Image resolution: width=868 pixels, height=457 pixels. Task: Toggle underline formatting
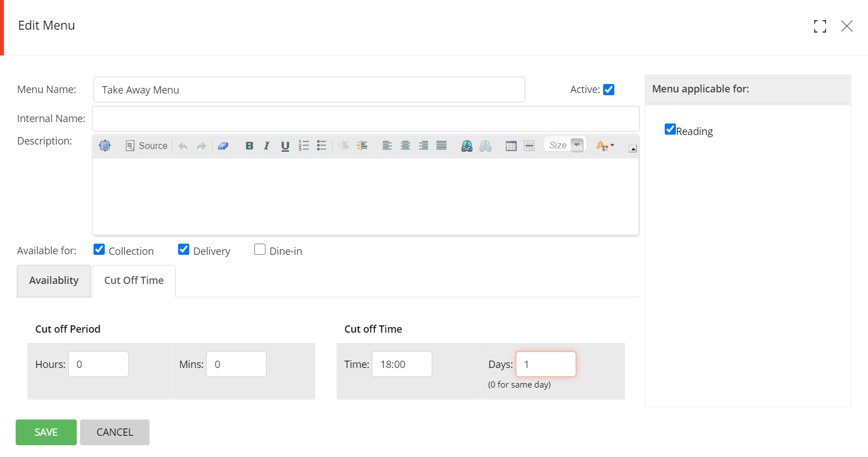285,146
